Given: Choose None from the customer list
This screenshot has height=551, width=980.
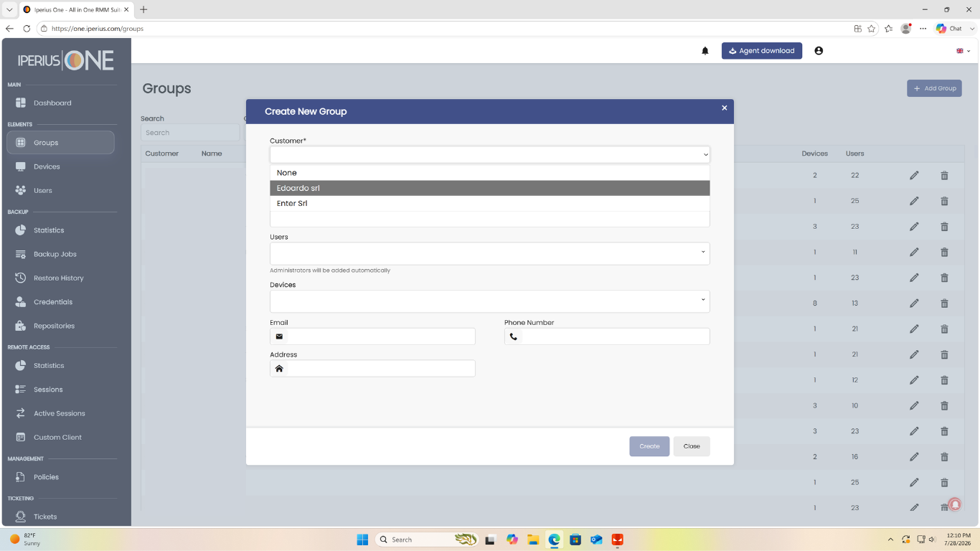Looking at the screenshot, I should click(x=490, y=173).
